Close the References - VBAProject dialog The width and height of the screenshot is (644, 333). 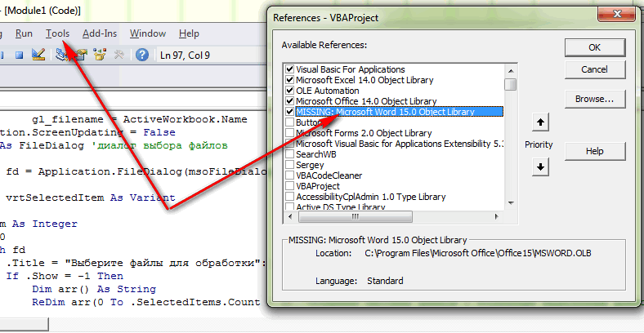tap(617, 15)
